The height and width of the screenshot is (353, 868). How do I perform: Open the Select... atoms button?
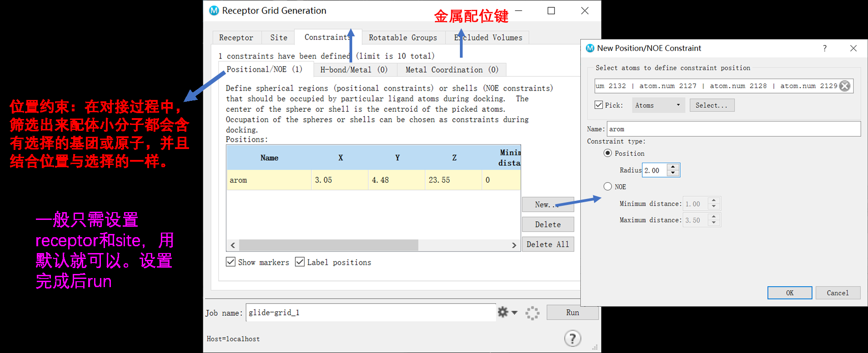[712, 105]
